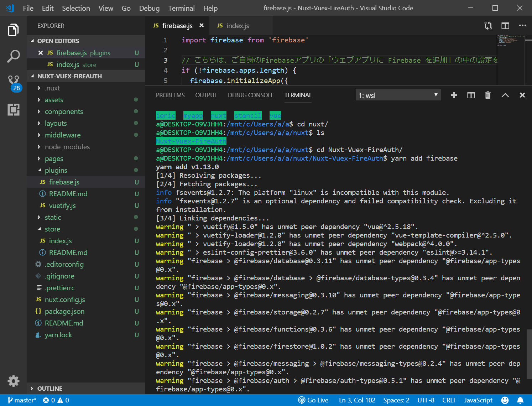Click the master* git branch indicator
Viewport: 532px width, 406px height.
[22, 400]
